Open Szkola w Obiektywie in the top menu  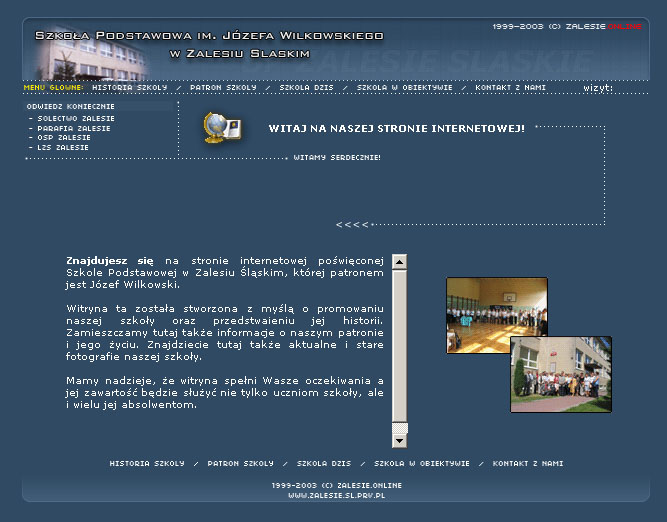(x=405, y=88)
